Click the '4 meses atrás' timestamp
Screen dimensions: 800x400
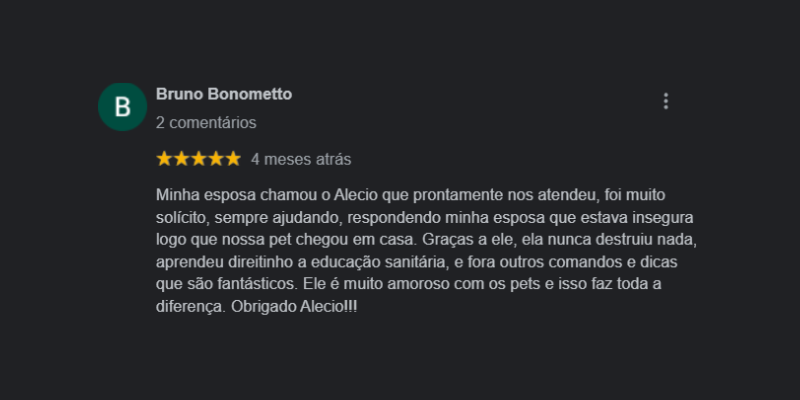click(301, 160)
